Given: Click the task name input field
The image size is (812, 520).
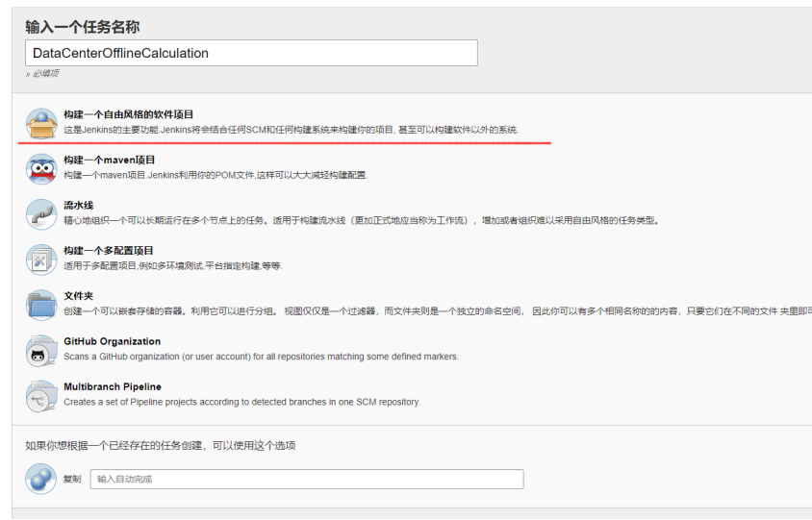Looking at the screenshot, I should click(251, 53).
